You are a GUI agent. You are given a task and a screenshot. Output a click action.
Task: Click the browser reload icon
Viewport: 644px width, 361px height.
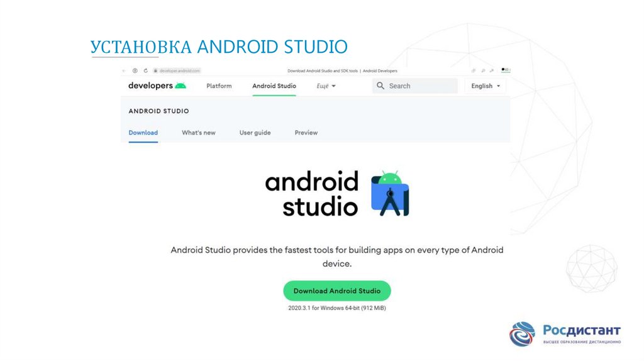point(146,71)
